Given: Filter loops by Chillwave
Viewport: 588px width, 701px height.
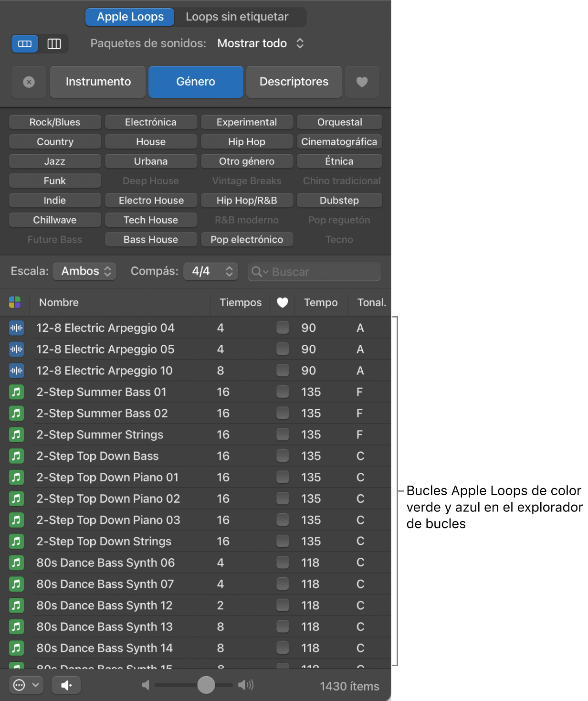Looking at the screenshot, I should click(x=55, y=220).
